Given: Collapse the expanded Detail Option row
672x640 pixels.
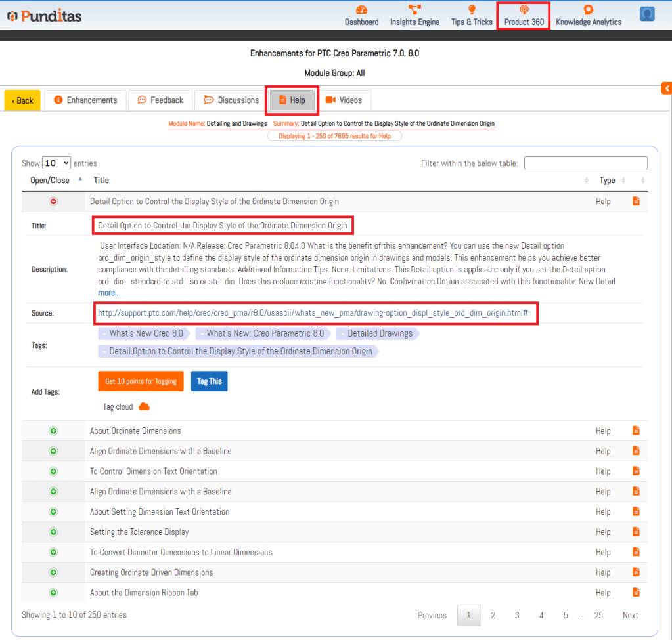Looking at the screenshot, I should (54, 202).
